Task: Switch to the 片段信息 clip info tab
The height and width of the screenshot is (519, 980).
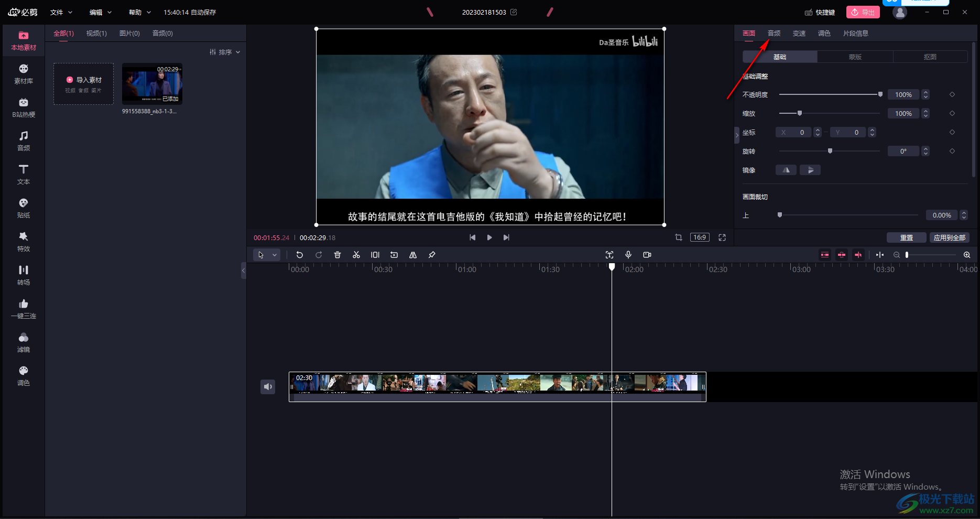Action: point(856,33)
